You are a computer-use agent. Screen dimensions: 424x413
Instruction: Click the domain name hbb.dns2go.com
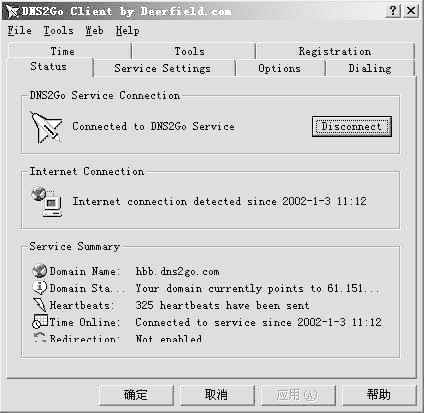tap(177, 271)
